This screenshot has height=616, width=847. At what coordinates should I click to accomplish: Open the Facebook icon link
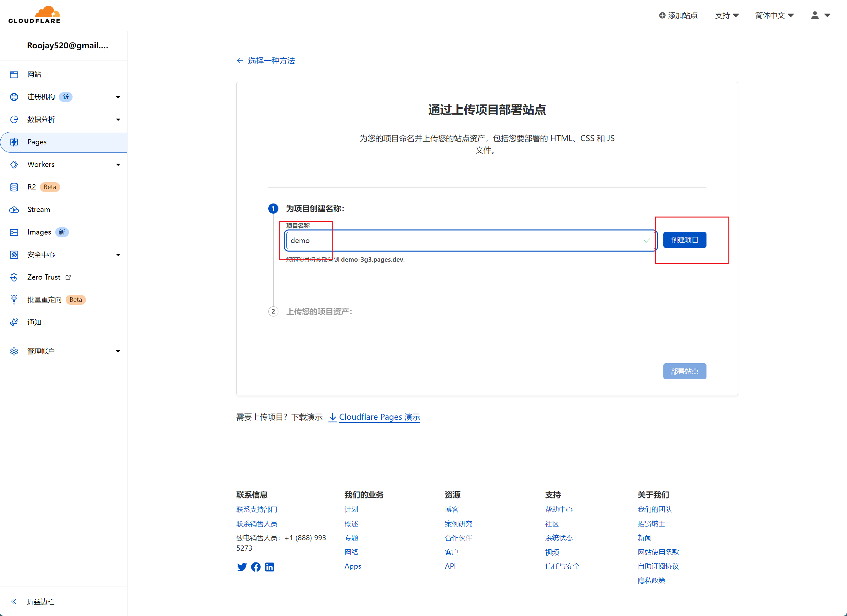click(256, 567)
